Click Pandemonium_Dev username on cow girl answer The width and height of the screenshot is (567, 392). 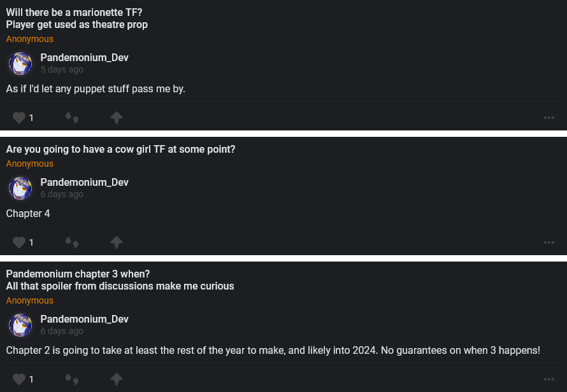[84, 183]
